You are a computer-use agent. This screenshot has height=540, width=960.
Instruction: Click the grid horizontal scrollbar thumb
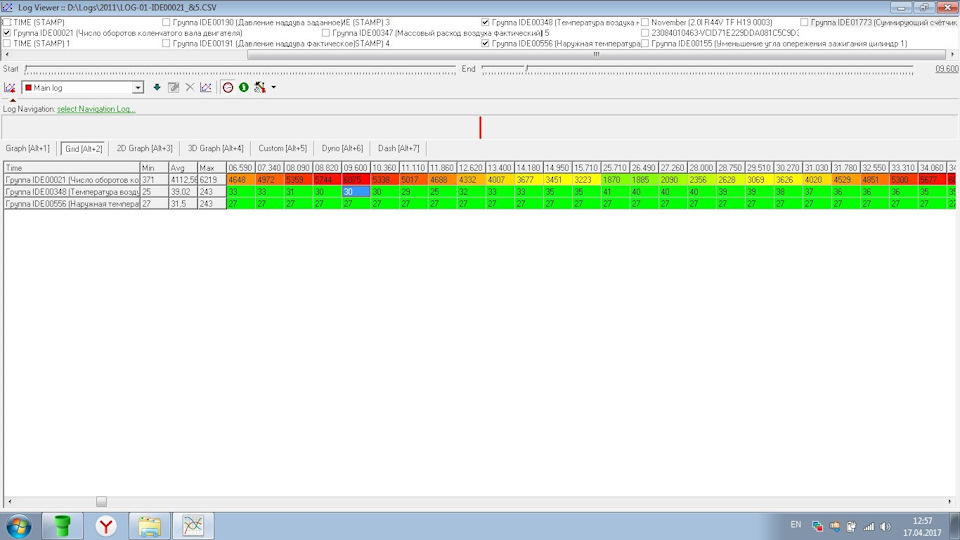[102, 501]
